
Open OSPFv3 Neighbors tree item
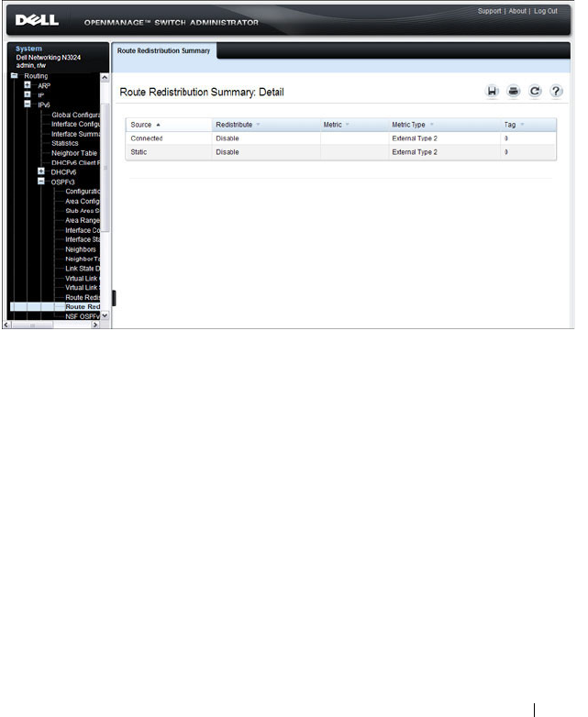pyautogui.click(x=81, y=249)
